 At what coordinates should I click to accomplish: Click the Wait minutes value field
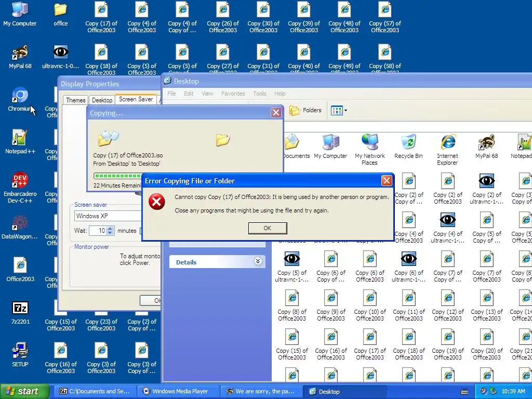(98, 231)
